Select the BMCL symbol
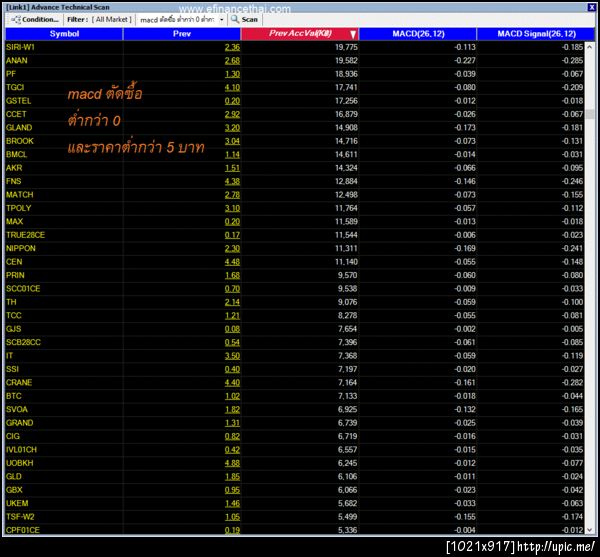The image size is (600, 557). (16, 154)
